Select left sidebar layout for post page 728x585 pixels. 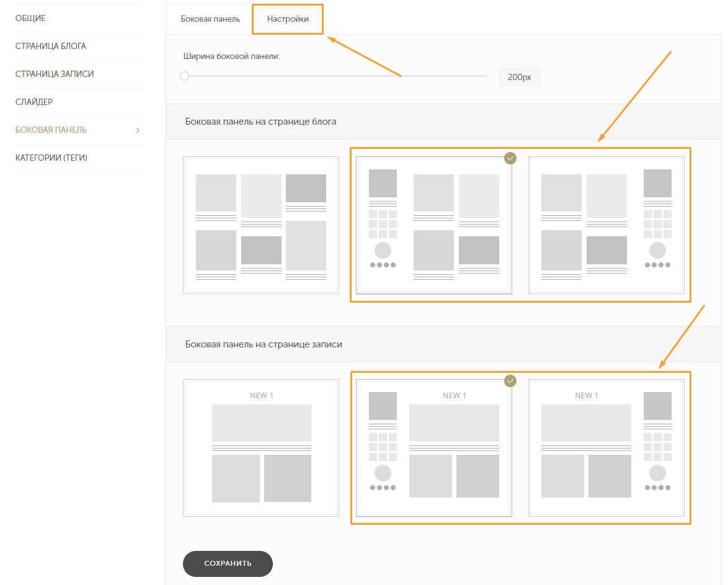(x=433, y=447)
